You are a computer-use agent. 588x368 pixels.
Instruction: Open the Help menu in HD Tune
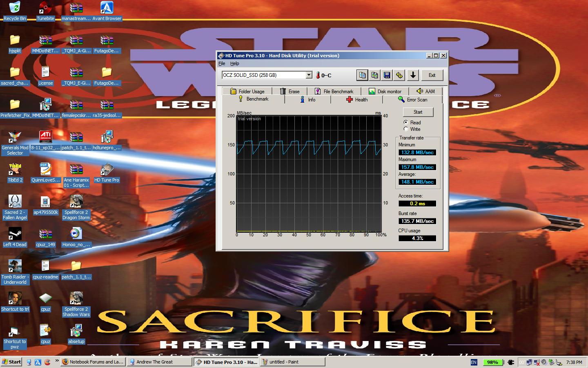234,63
